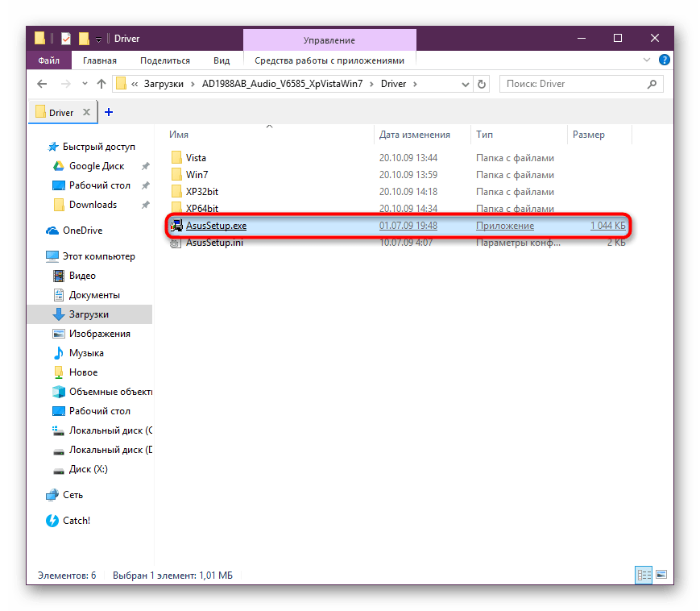Click the Google Диск sidebar icon
The image size is (700, 611).
pyautogui.click(x=58, y=166)
